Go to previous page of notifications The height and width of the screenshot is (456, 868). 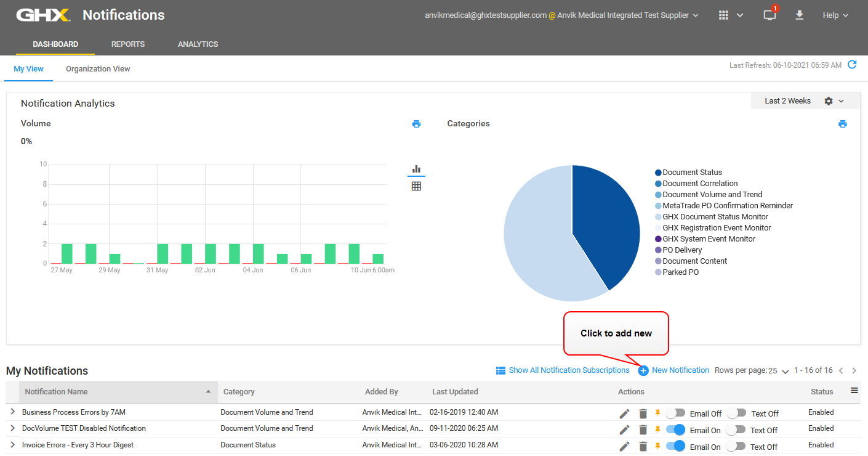coord(841,370)
